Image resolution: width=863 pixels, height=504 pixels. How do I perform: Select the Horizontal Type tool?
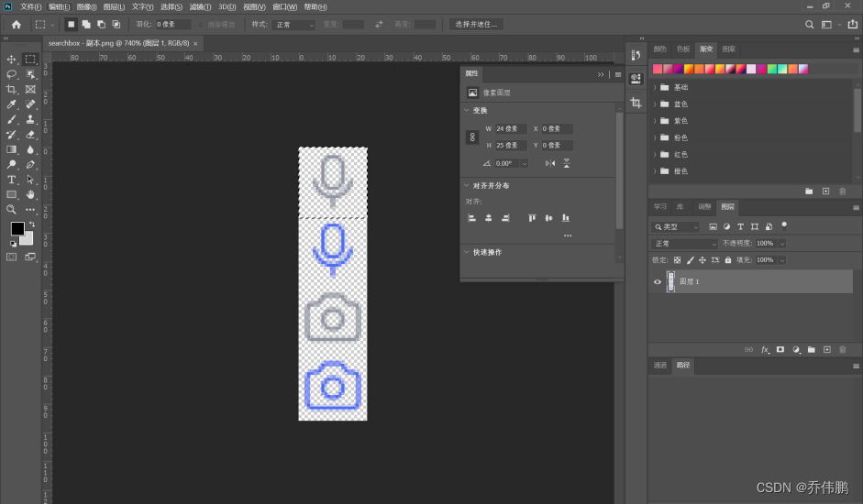tap(12, 180)
